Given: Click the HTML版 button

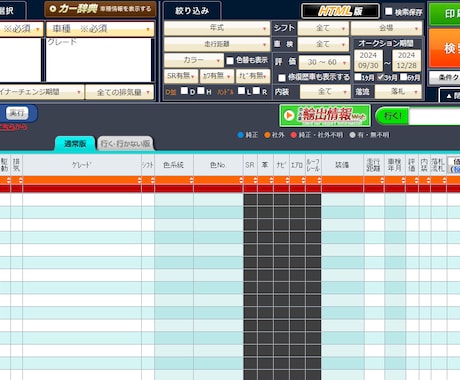Looking at the screenshot, I should click(x=340, y=11).
